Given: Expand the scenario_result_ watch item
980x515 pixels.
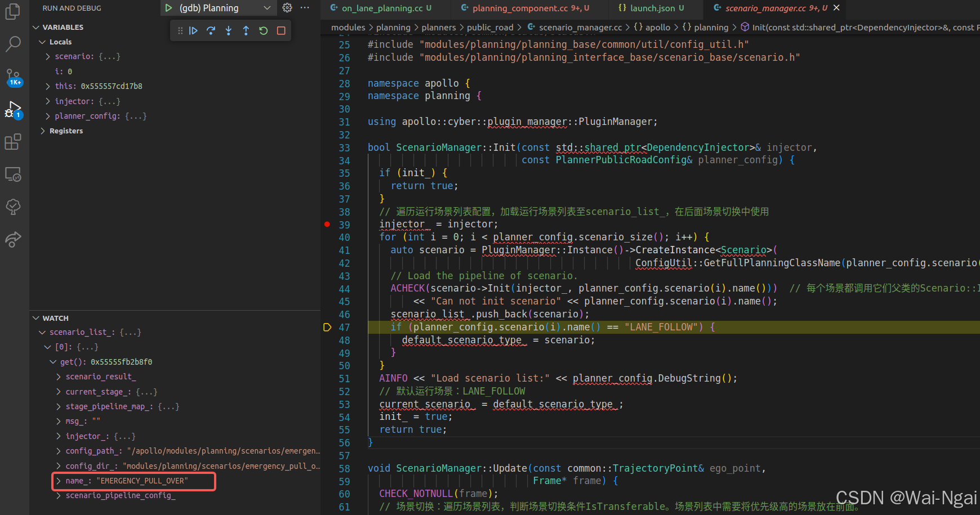Looking at the screenshot, I should [59, 377].
